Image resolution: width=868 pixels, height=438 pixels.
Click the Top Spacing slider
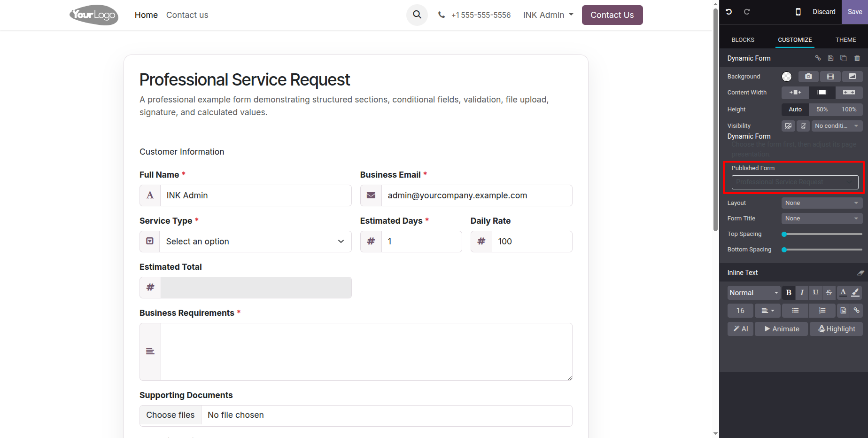822,234
